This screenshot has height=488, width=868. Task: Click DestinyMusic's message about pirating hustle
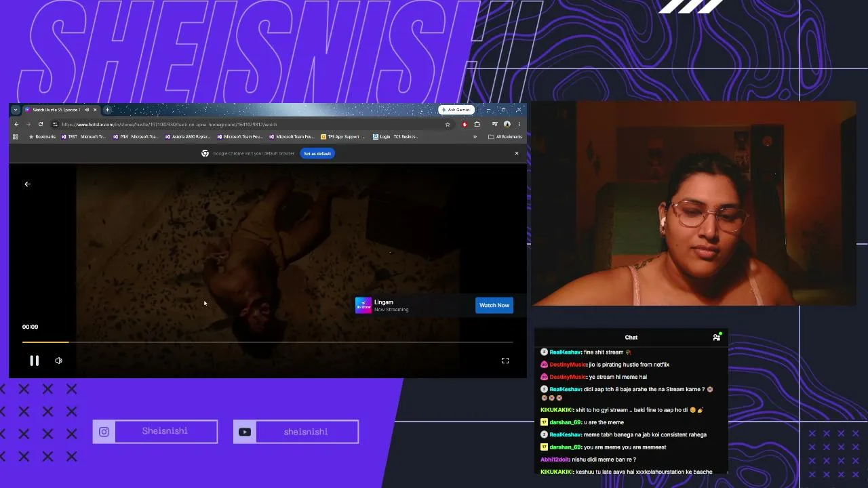point(605,365)
